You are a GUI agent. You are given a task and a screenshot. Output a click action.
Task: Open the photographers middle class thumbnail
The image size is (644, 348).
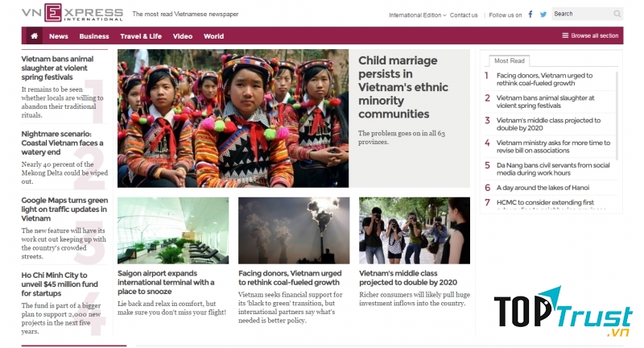(x=415, y=230)
